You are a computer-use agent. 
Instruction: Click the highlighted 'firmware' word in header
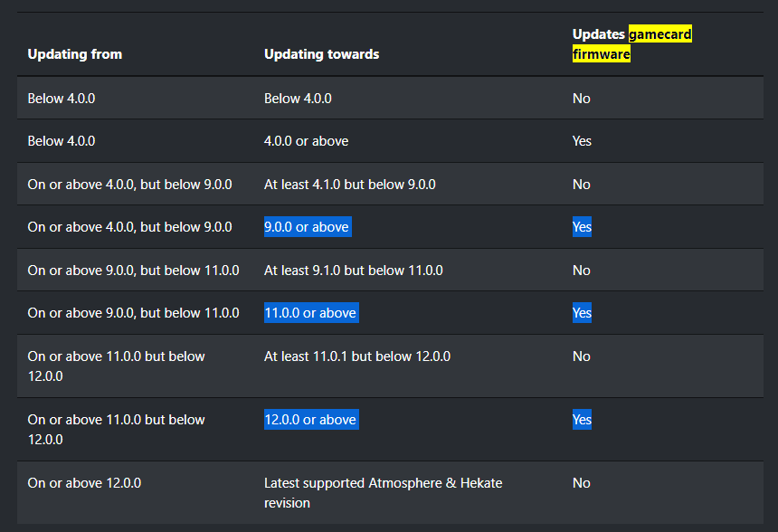[x=602, y=54]
